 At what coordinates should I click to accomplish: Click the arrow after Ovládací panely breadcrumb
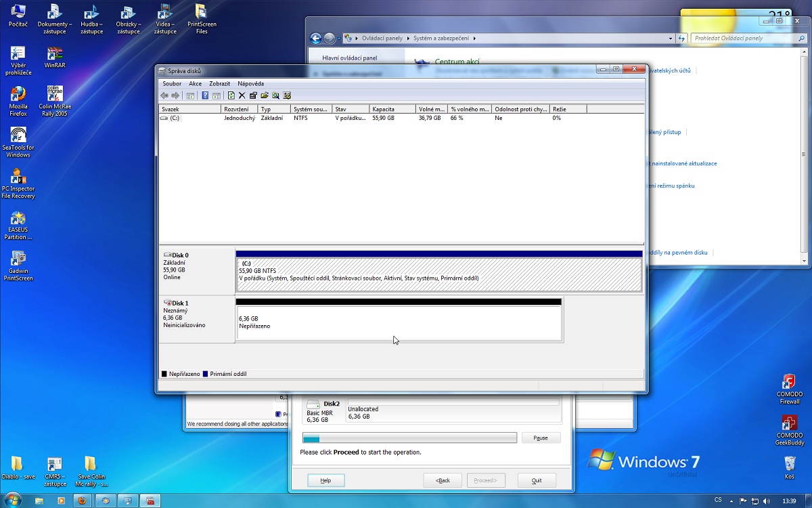[408, 39]
